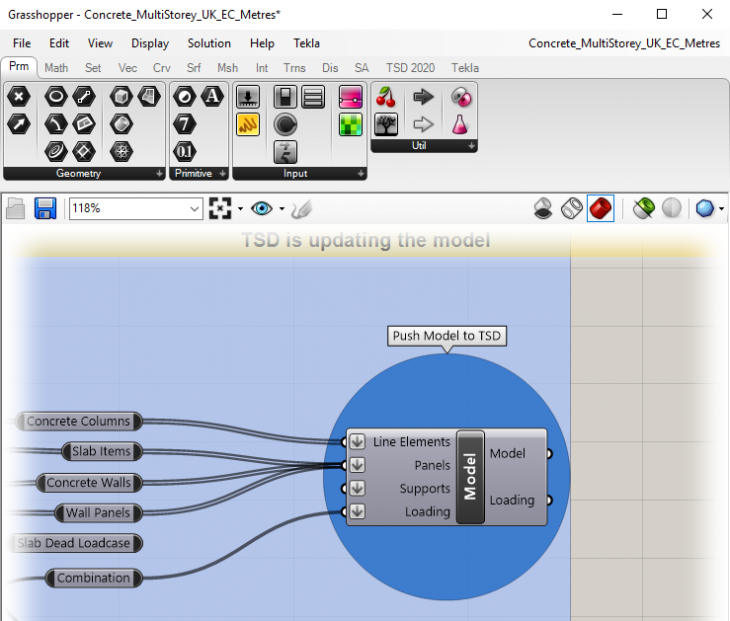Image resolution: width=730 pixels, height=621 pixels.
Task: Enable wireframe preview mode
Action: [572, 208]
